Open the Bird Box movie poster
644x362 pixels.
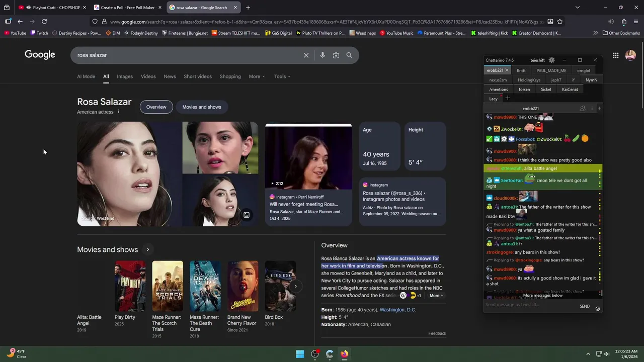[280, 286]
